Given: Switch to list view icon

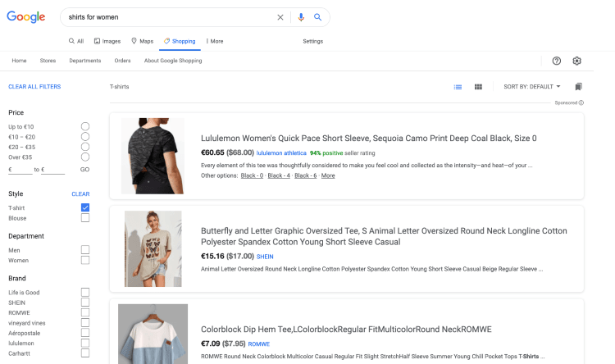Looking at the screenshot, I should point(458,87).
